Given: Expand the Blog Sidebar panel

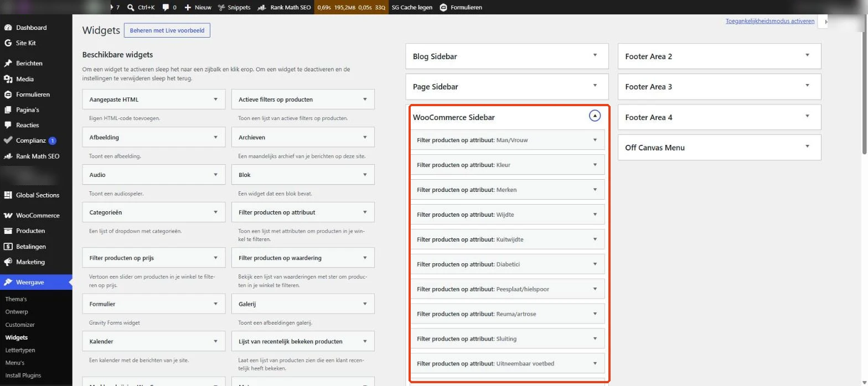Looking at the screenshot, I should coord(595,55).
